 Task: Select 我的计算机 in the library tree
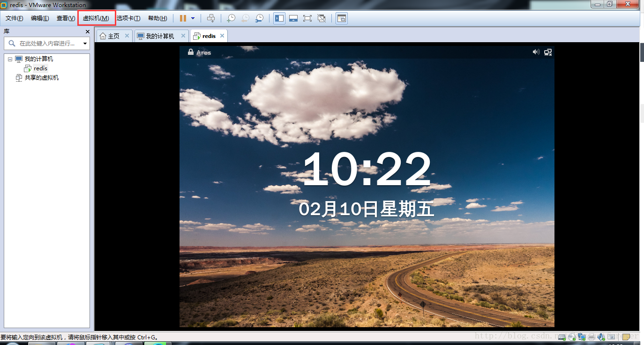click(39, 59)
